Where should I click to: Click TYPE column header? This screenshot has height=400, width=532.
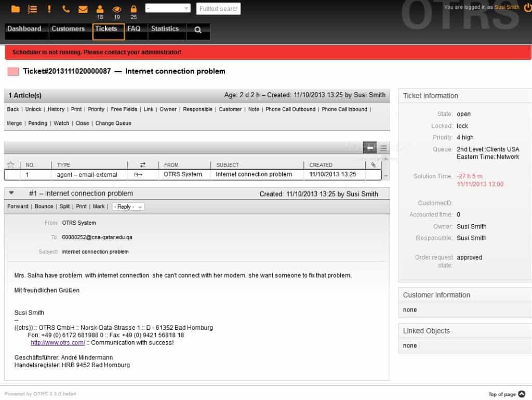63,165
